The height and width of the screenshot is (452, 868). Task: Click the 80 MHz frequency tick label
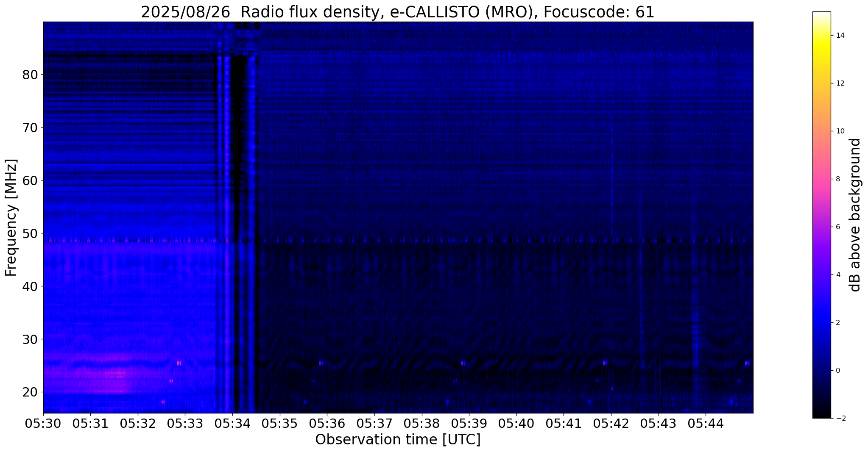30,75
